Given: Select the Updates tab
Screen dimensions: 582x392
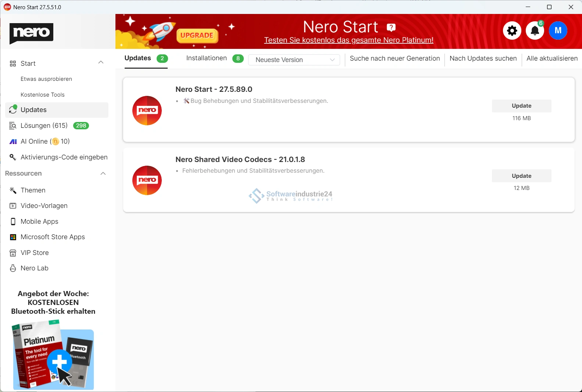Looking at the screenshot, I should pyautogui.click(x=138, y=58).
